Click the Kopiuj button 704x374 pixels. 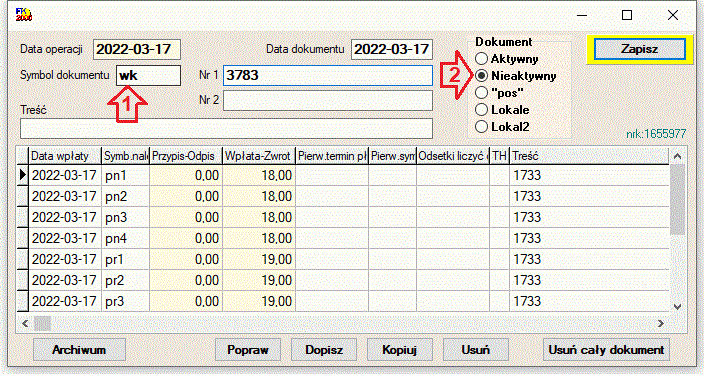click(400, 350)
